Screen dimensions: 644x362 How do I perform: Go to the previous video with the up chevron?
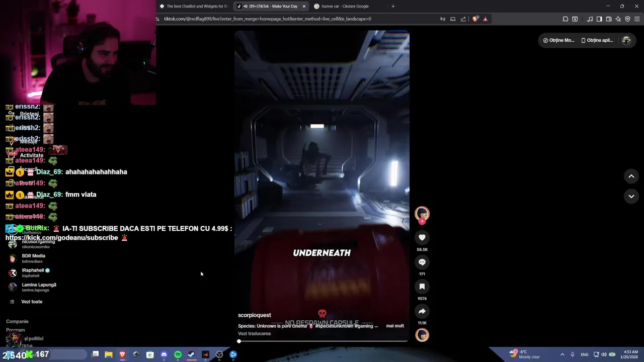point(631,176)
